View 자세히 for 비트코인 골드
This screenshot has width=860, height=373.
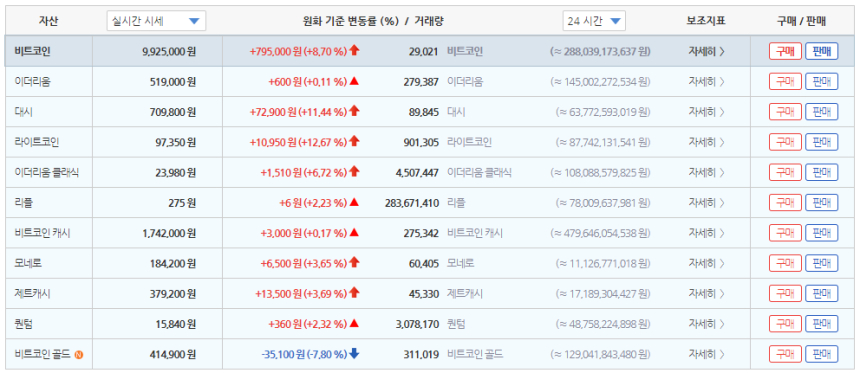[x=707, y=354]
